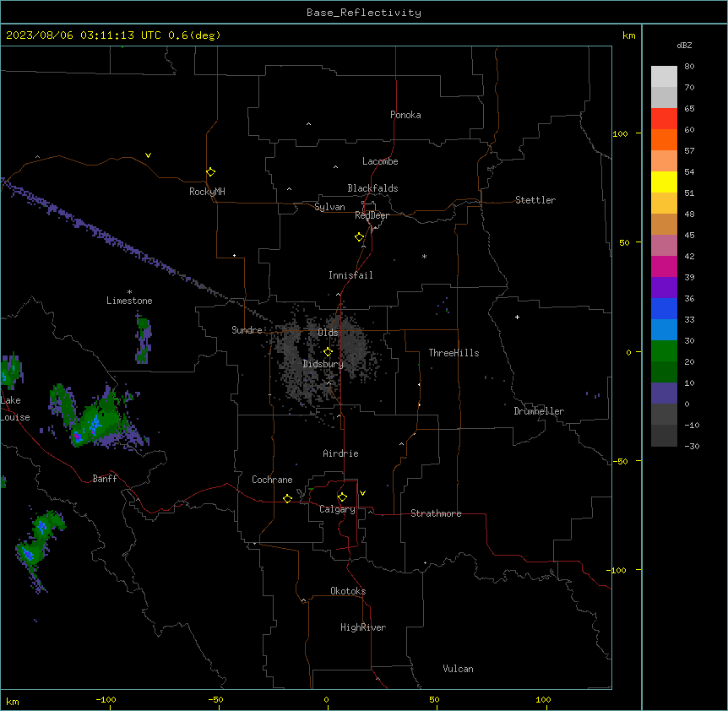Click the yellow V marker northwest of RockyMH
This screenshot has width=728, height=711.
coord(148,155)
